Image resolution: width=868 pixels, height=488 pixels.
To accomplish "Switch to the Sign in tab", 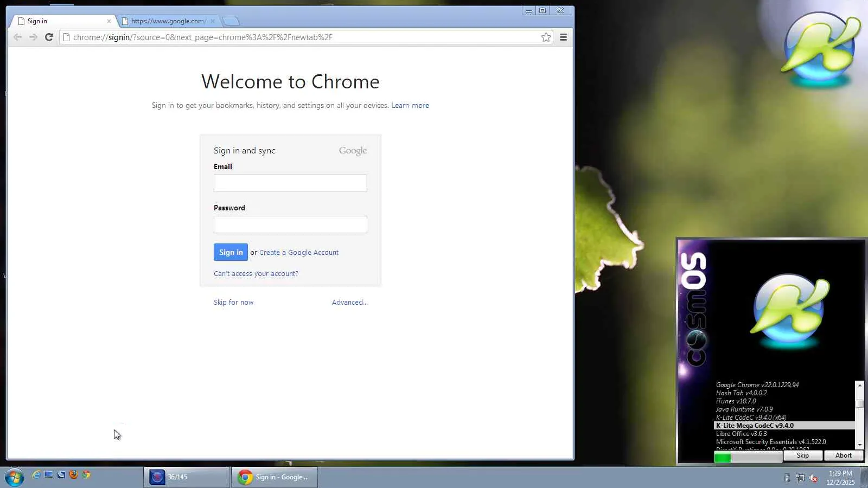I will [64, 21].
